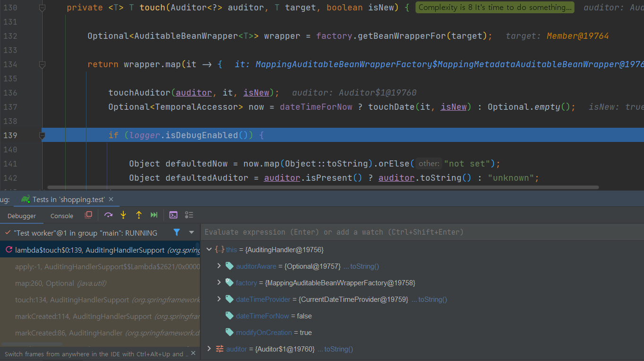Click the line 136 gutter number
644x361 pixels.
pyautogui.click(x=10, y=93)
